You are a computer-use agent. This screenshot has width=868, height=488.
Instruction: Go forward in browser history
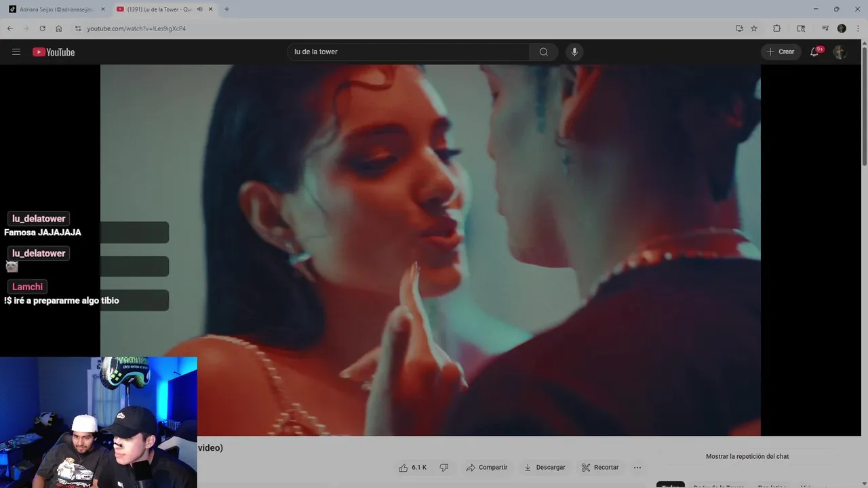click(26, 28)
